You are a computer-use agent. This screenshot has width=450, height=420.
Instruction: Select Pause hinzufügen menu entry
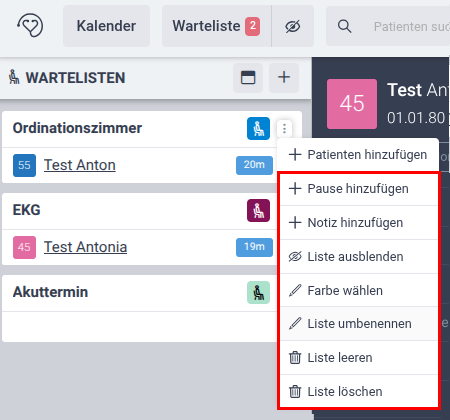[359, 189]
